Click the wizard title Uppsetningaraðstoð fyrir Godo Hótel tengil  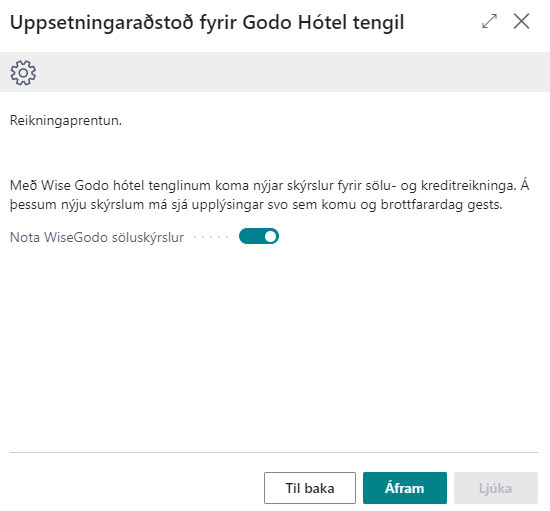(207, 22)
